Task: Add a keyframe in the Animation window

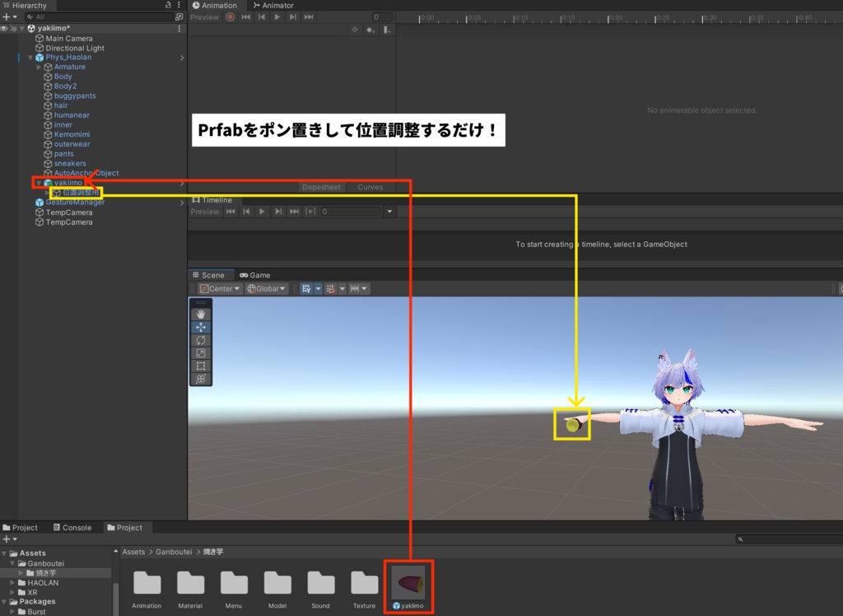Action: tap(370, 30)
